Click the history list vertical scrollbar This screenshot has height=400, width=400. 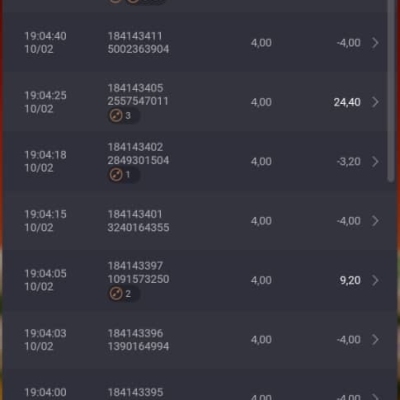(391, 91)
